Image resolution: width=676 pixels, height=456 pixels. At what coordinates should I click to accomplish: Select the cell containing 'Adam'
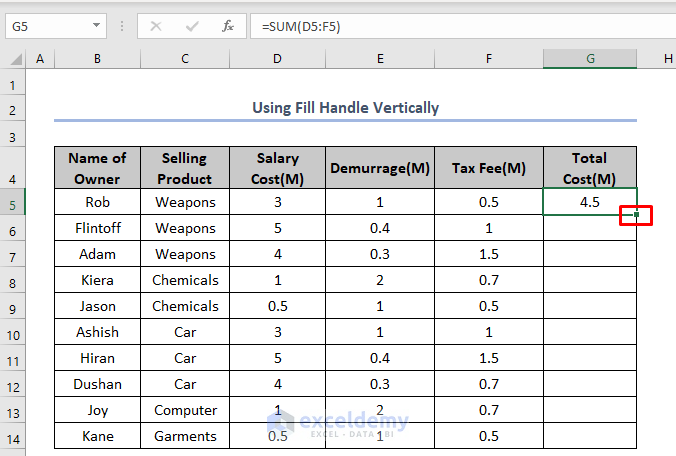coord(97,254)
